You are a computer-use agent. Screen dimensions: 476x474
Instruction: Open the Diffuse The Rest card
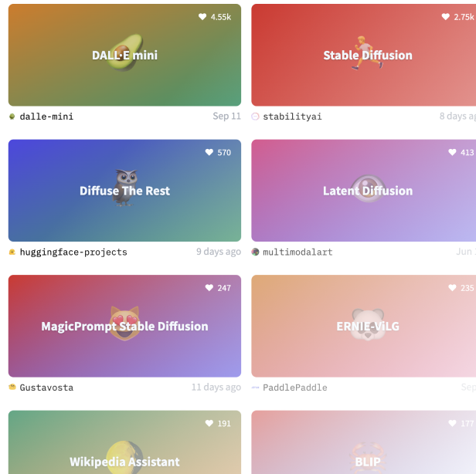124,191
